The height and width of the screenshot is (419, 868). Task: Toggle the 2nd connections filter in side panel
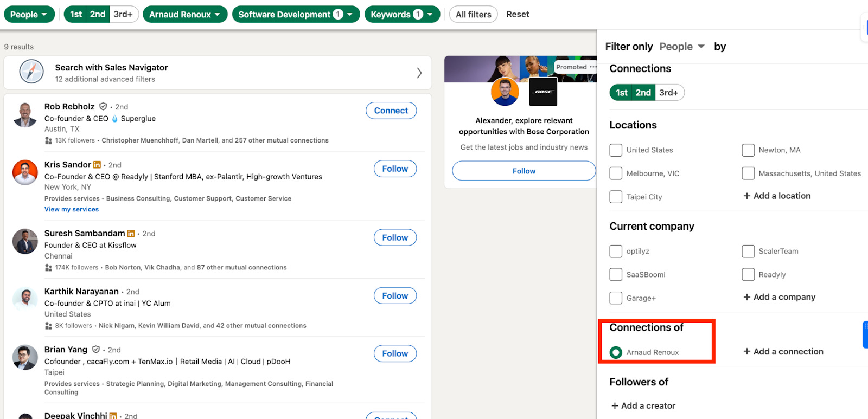click(x=643, y=93)
